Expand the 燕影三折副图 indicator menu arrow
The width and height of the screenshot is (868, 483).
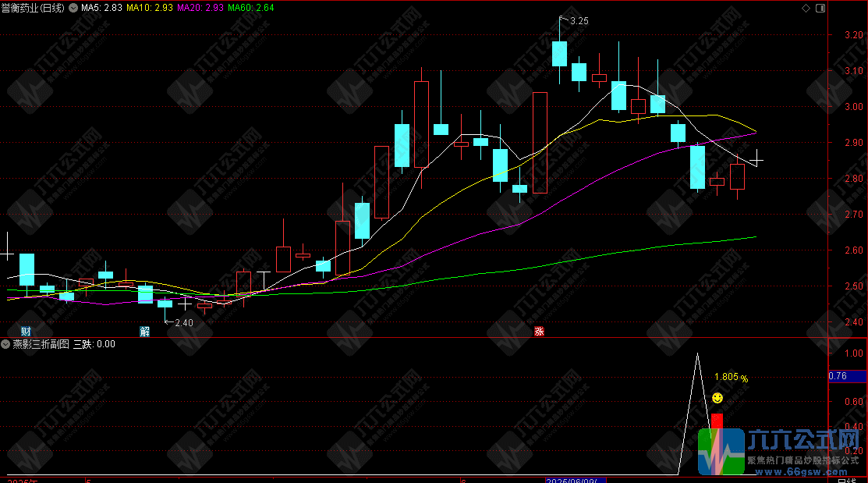tap(6, 344)
